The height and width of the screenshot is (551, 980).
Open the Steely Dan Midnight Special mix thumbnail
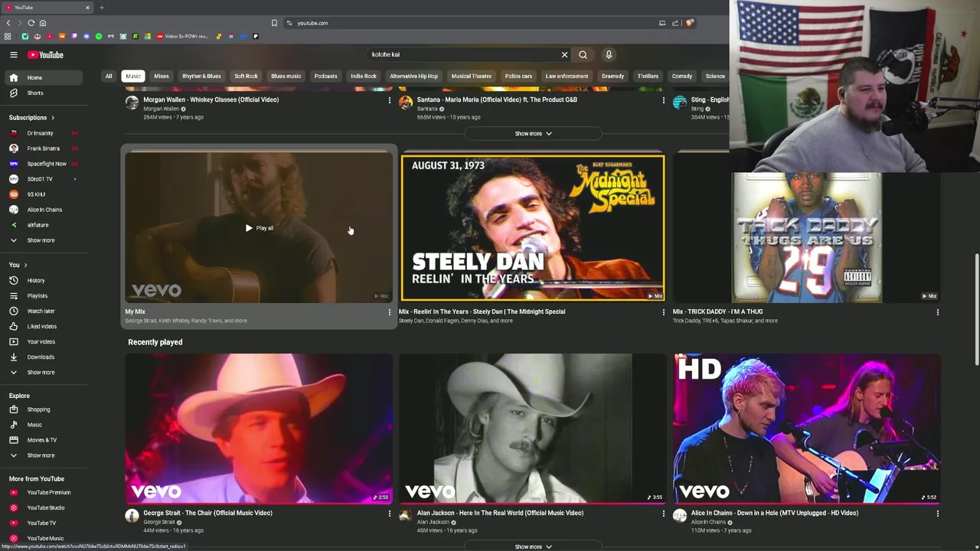(533, 228)
